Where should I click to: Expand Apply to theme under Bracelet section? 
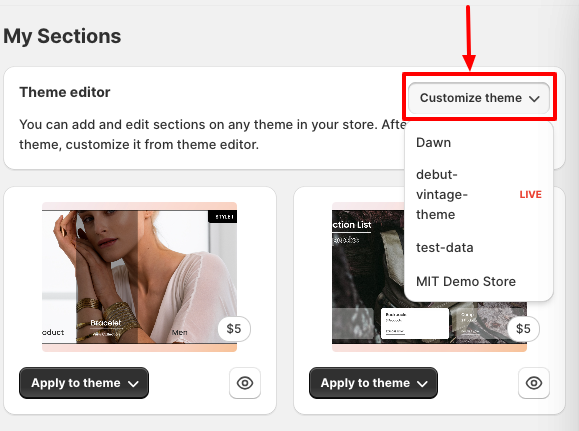(84, 383)
